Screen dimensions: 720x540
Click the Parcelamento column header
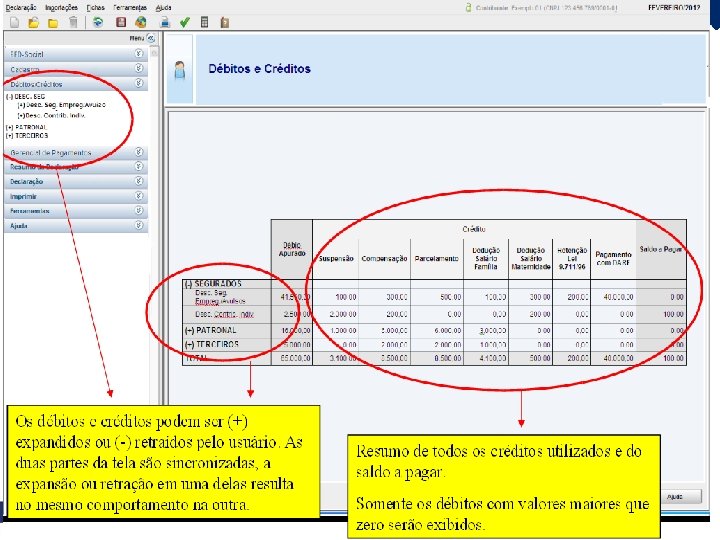point(437,259)
